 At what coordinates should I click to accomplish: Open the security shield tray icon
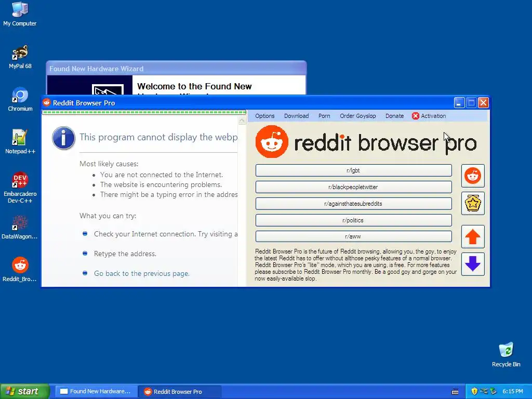click(474, 391)
